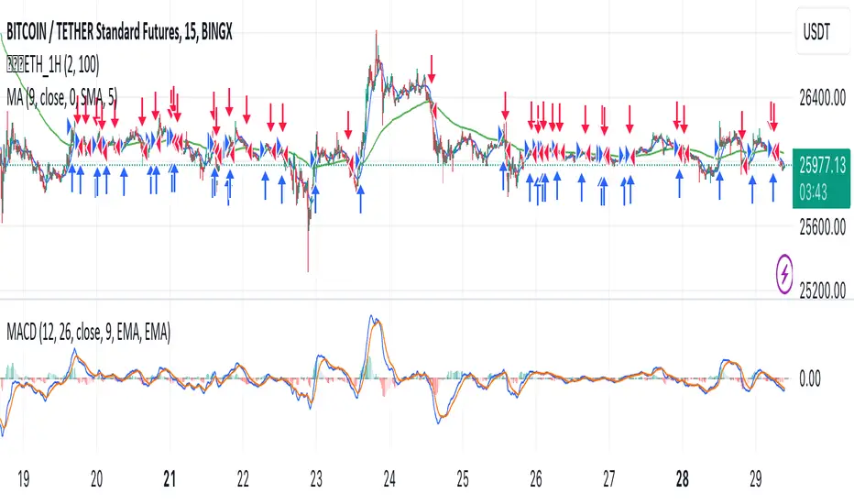Click date 20 on the time axis
The height and width of the screenshot is (504, 854).
tap(96, 479)
